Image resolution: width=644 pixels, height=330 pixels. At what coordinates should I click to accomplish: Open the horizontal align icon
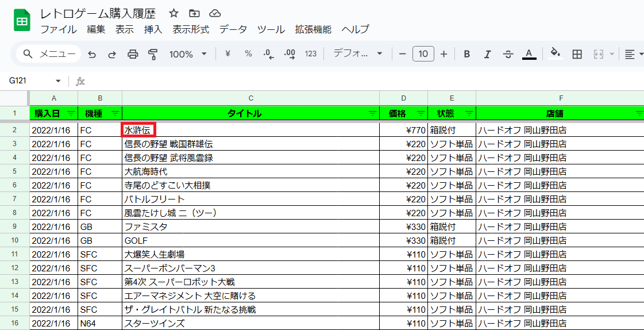pos(629,54)
